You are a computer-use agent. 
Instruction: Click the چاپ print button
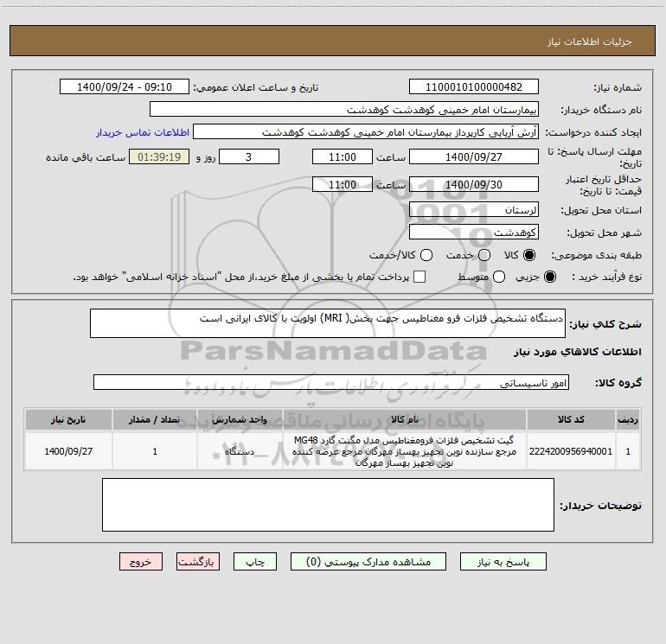[x=255, y=562]
